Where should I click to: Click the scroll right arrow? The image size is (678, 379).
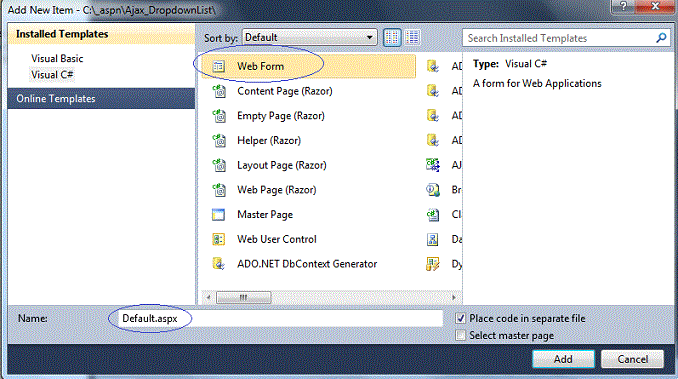click(454, 297)
